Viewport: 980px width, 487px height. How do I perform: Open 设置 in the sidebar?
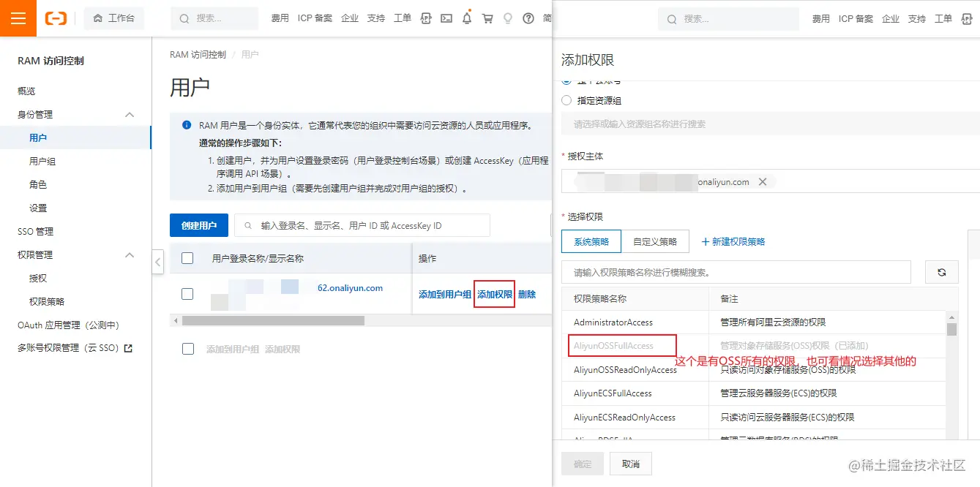pos(38,208)
